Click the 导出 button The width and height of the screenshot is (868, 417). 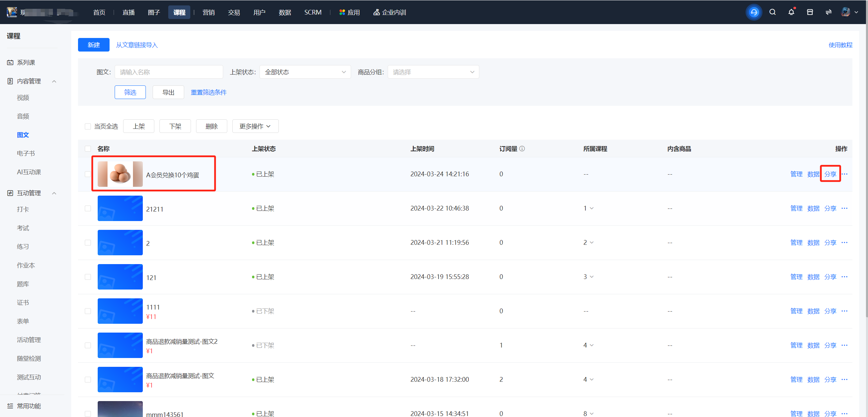(168, 92)
